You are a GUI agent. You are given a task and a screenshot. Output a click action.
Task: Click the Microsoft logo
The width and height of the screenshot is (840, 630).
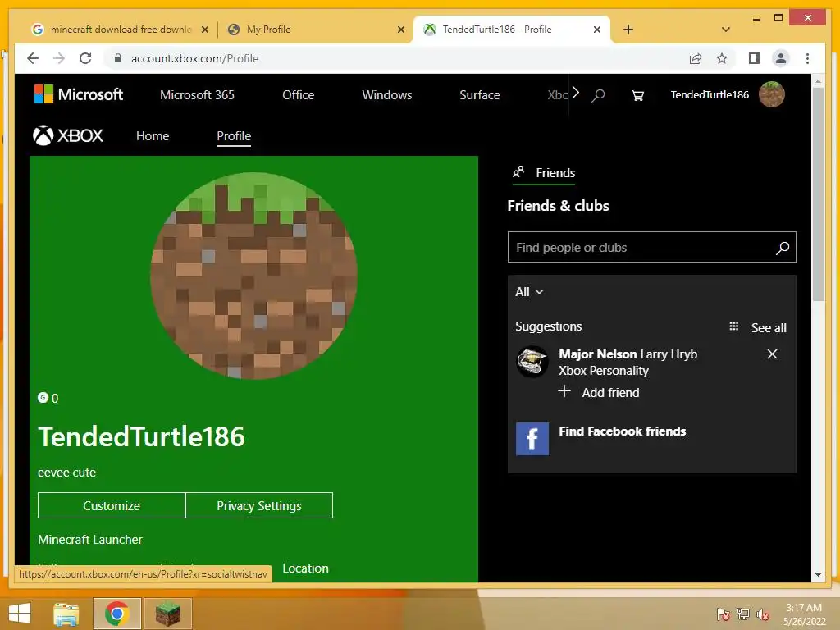pyautogui.click(x=79, y=94)
